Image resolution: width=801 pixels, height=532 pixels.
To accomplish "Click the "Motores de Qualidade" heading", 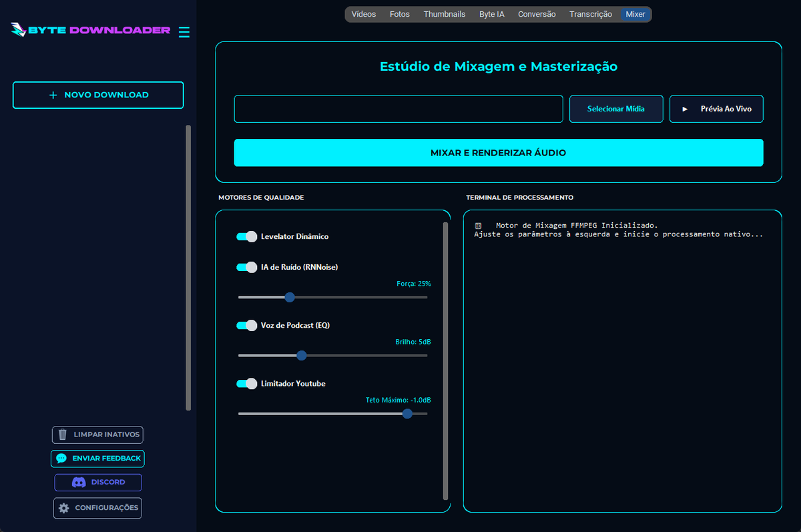I will (261, 198).
